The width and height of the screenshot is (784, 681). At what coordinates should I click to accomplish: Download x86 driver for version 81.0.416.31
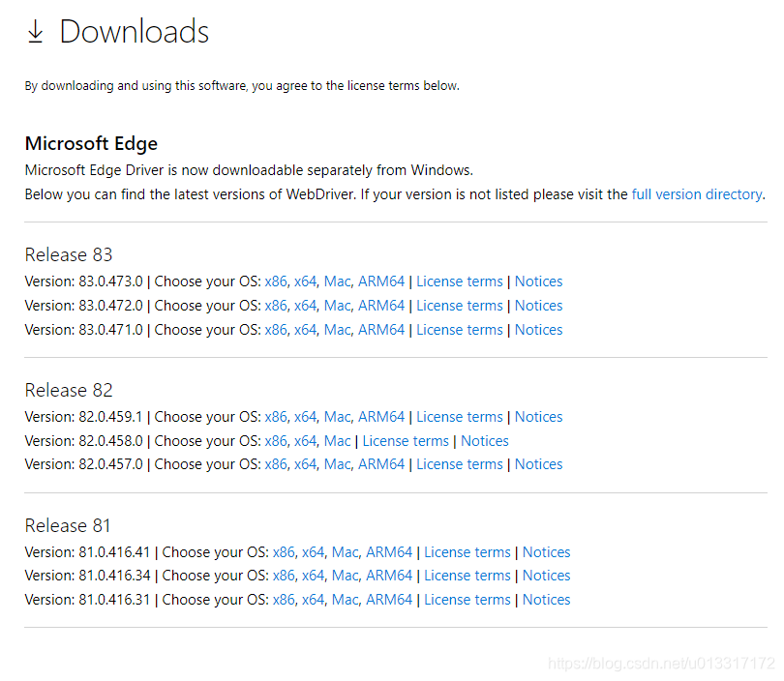(284, 600)
